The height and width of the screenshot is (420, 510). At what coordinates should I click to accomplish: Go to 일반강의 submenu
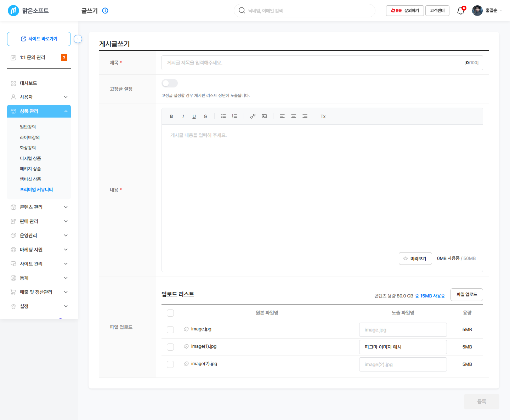pos(28,127)
